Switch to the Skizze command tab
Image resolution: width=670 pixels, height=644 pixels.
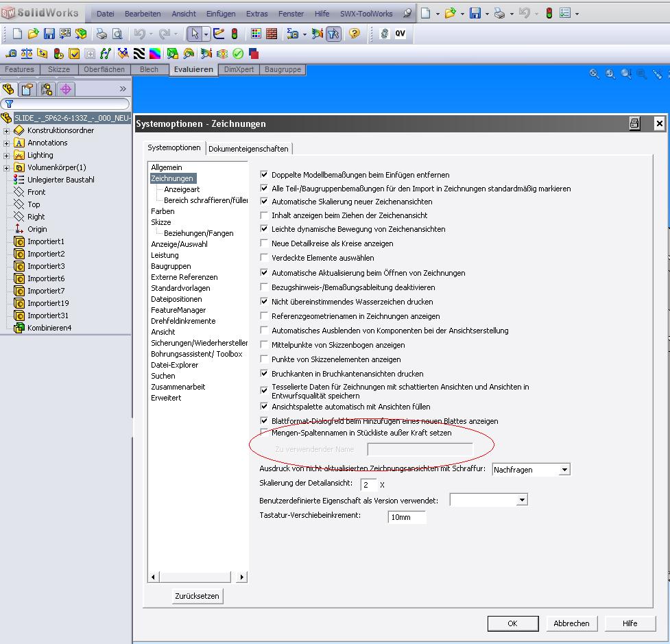coord(58,69)
